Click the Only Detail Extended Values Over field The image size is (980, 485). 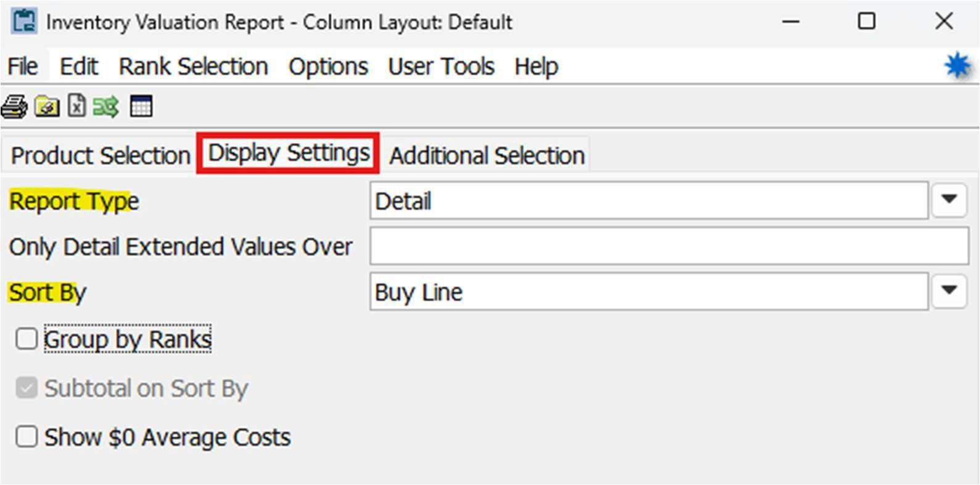(669, 246)
